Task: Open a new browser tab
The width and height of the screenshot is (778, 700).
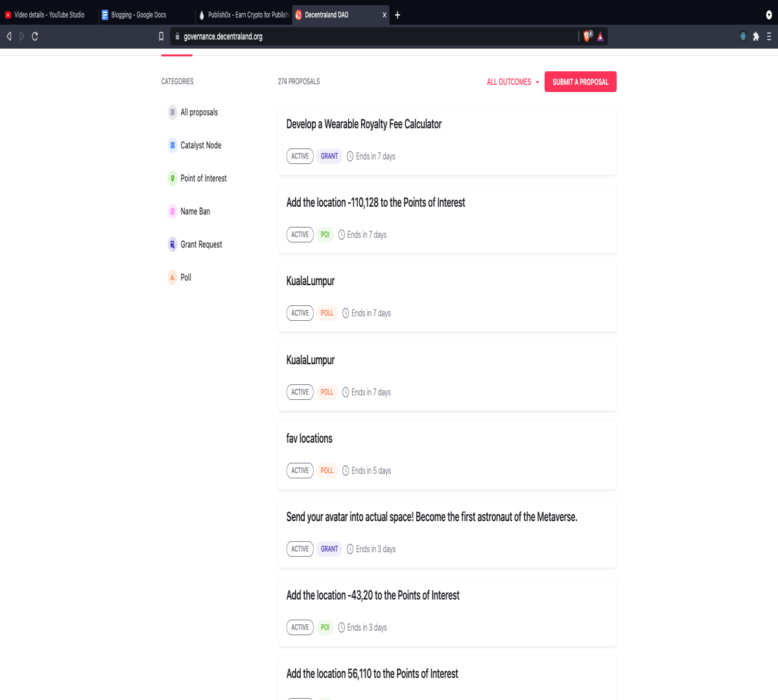Action: (397, 15)
